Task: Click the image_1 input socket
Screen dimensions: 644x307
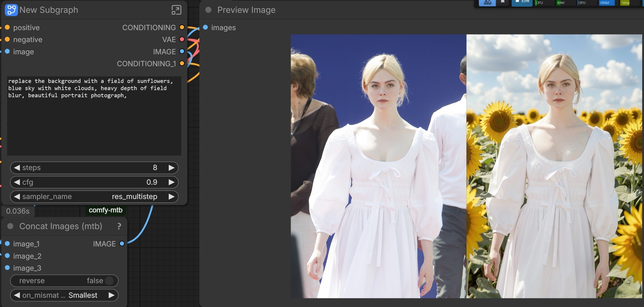Action: tap(7, 243)
